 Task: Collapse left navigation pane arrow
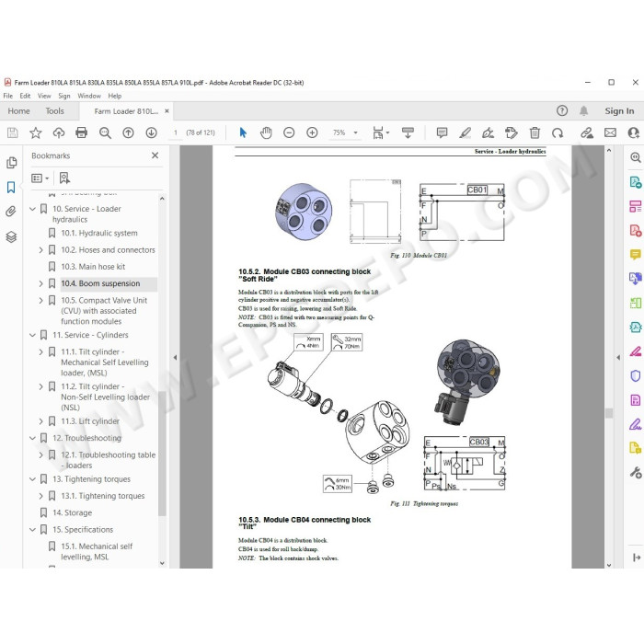(x=175, y=357)
